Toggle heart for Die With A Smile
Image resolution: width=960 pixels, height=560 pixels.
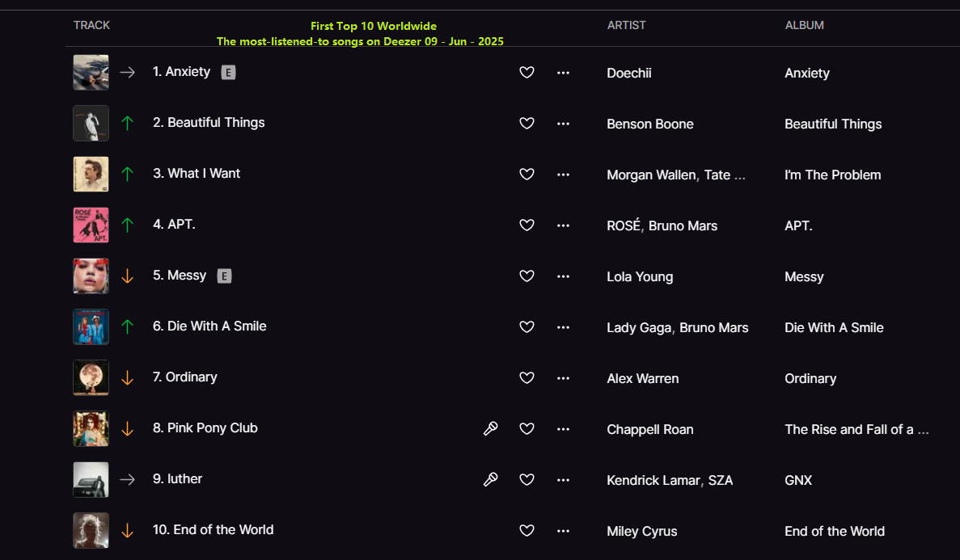click(527, 326)
